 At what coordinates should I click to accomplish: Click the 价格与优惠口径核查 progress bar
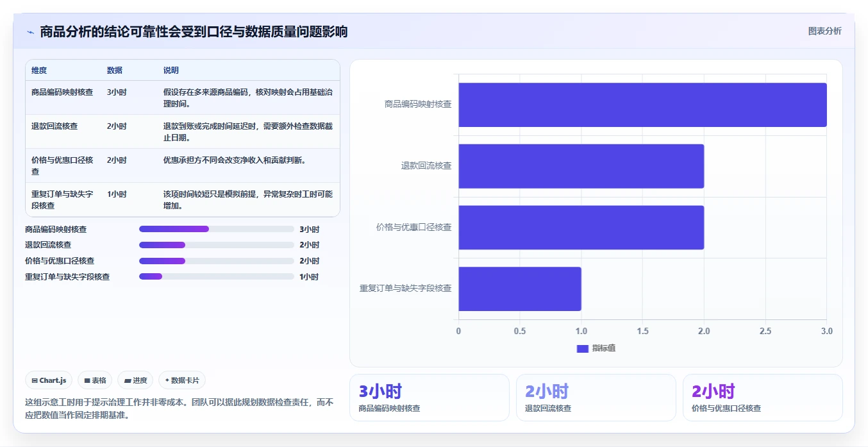tap(217, 261)
